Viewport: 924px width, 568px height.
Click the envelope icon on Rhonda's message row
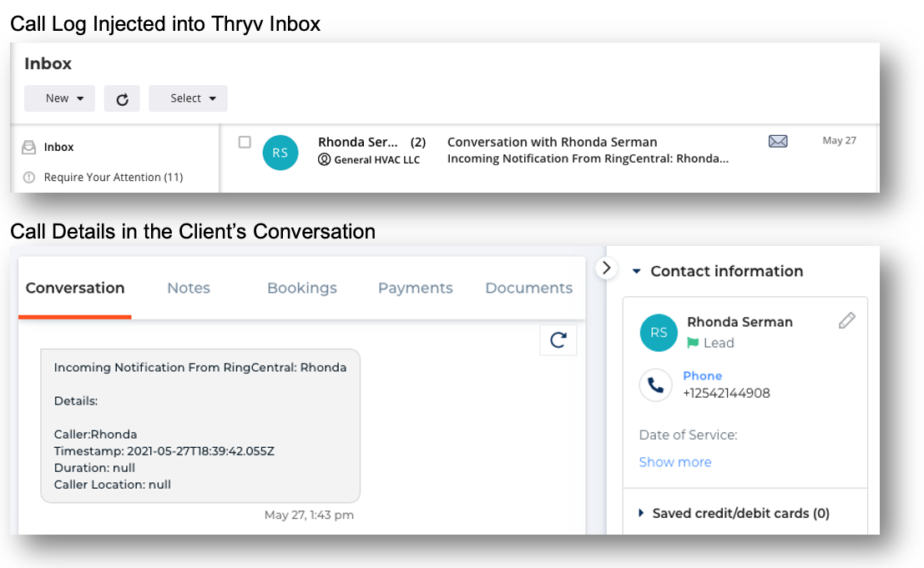778,141
